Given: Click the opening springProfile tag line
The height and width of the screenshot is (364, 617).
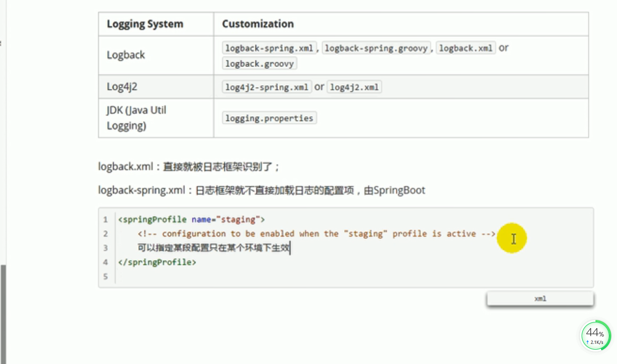Looking at the screenshot, I should coord(191,220).
